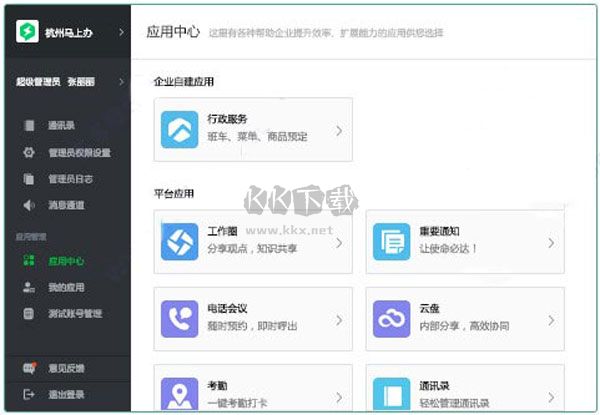Click the 工作圈 app icon

pos(179,242)
